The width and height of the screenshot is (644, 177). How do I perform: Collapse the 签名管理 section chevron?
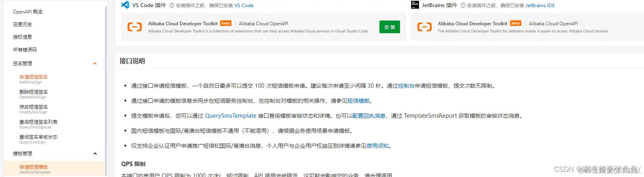coord(95,64)
